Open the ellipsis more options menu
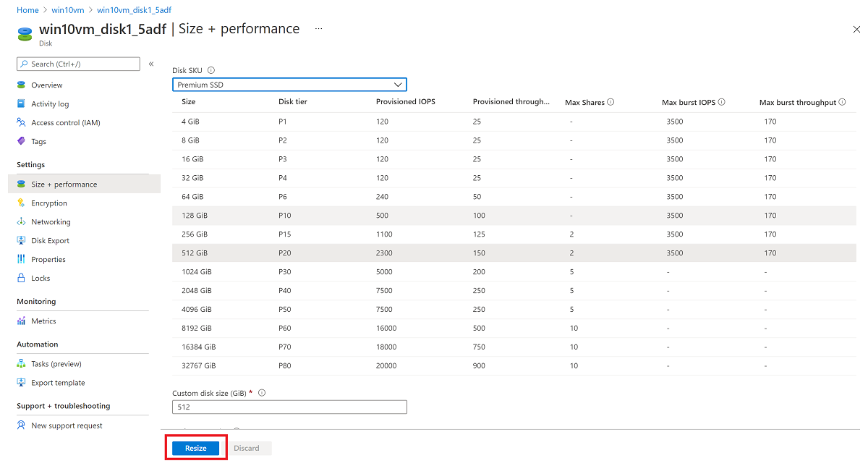 318,29
